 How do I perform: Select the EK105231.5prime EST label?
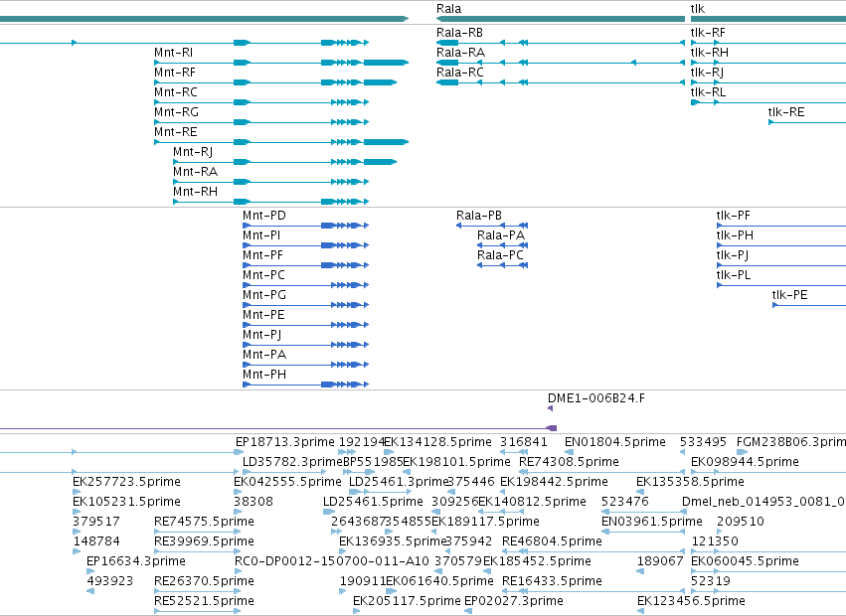127,502
